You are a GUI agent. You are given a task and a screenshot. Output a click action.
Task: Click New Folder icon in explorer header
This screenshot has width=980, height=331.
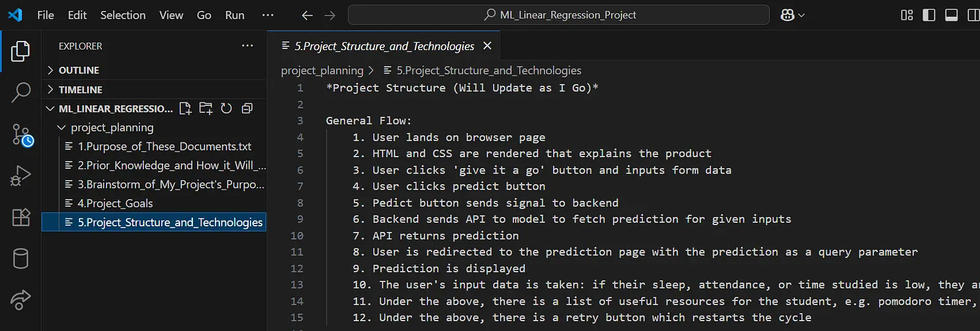pyautogui.click(x=206, y=109)
